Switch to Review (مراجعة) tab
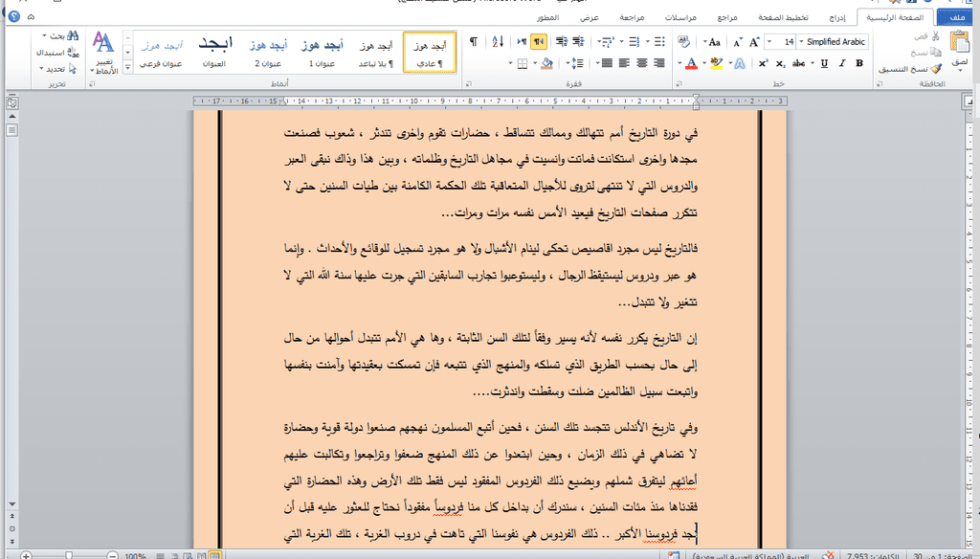980x559 pixels. [632, 17]
